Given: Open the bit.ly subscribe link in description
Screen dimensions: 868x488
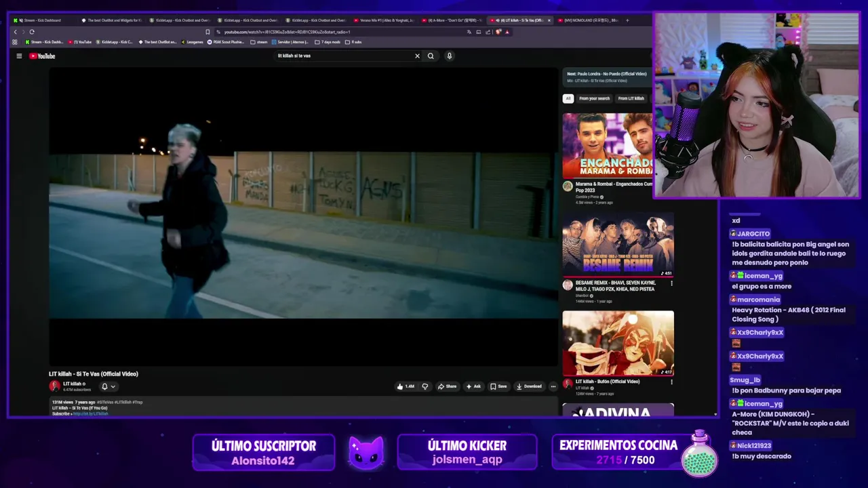Looking at the screenshot, I should click(91, 413).
